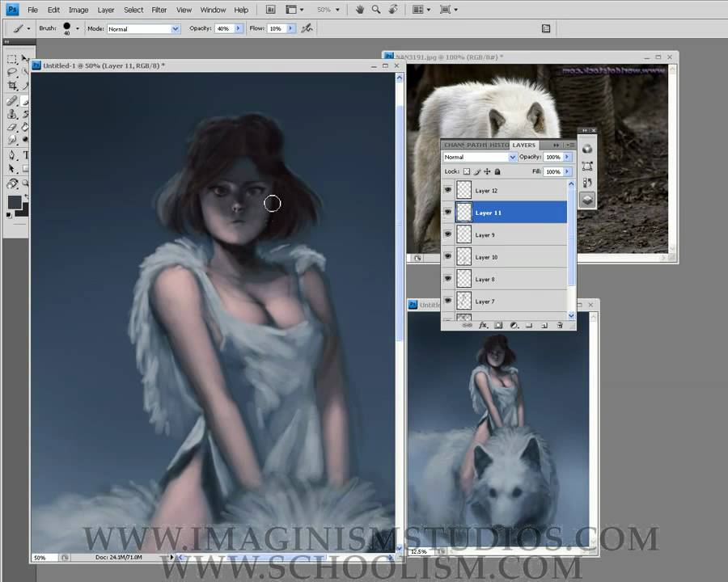This screenshot has height=582, width=728.
Task: Open brush Flow slider arrow
Action: click(290, 28)
